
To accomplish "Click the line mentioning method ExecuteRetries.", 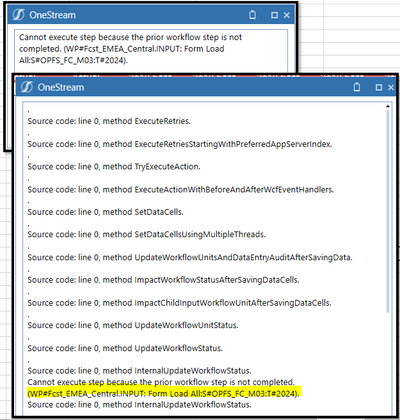I will pyautogui.click(x=109, y=121).
